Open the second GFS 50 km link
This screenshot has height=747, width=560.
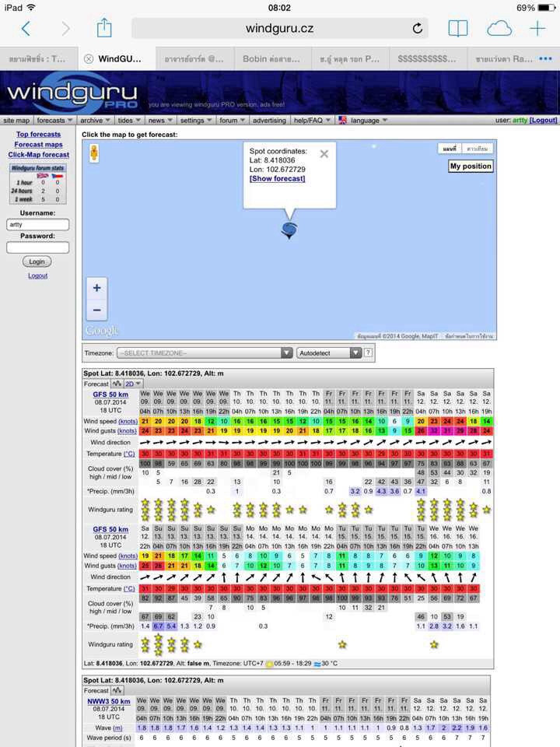[110, 529]
